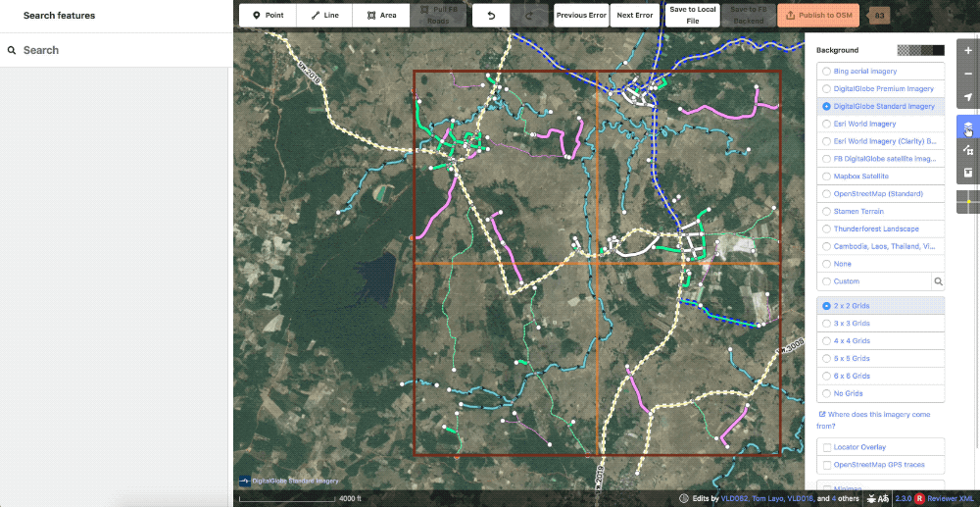Click the contributors icon before Edits by
980x507 pixels.
click(684, 499)
